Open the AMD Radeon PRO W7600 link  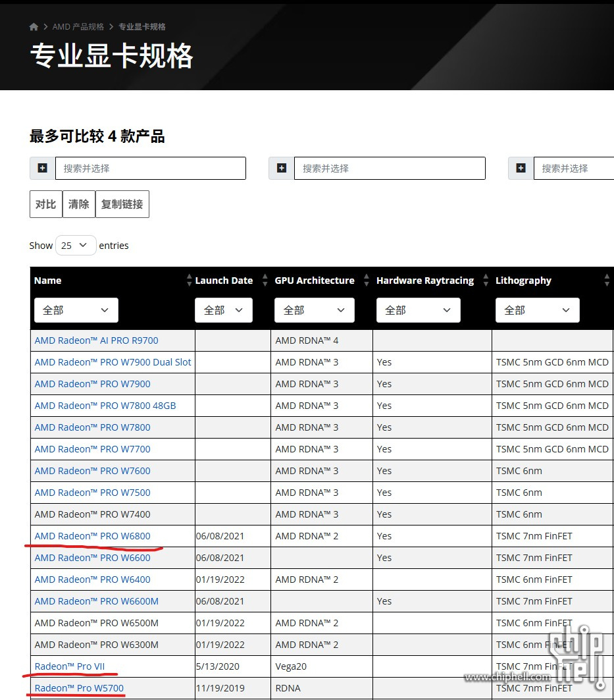click(x=92, y=471)
